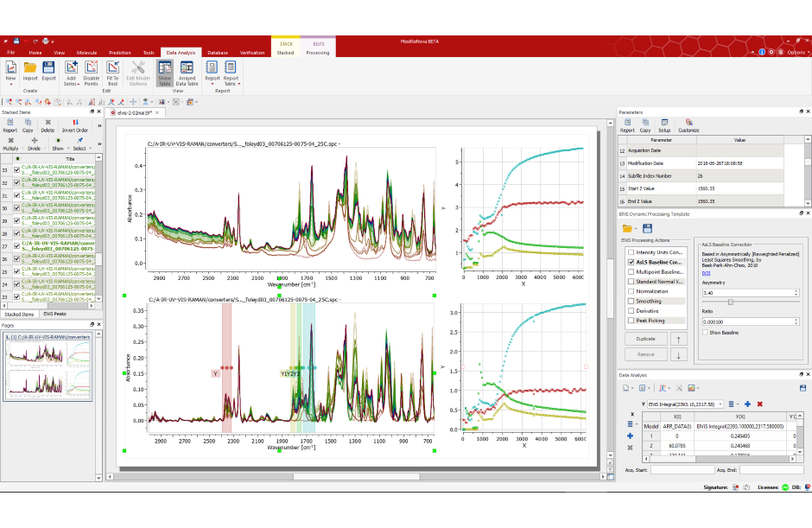Click the Duplicate button
This screenshot has width=812, height=528.
(645, 339)
